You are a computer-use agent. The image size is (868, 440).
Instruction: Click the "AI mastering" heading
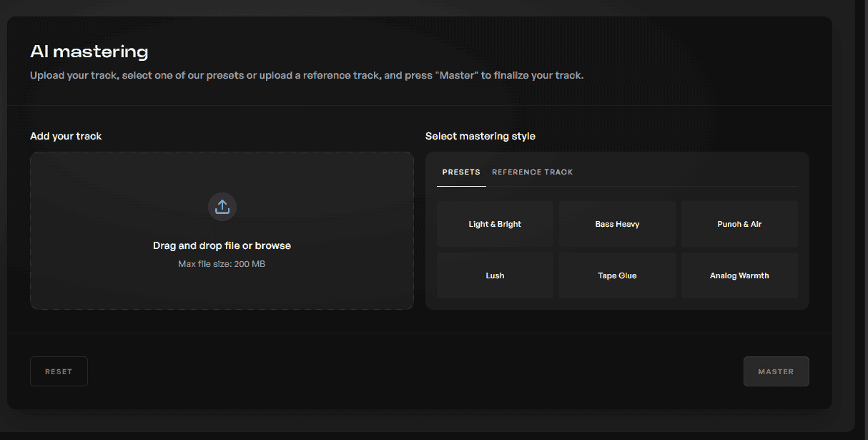[89, 52]
